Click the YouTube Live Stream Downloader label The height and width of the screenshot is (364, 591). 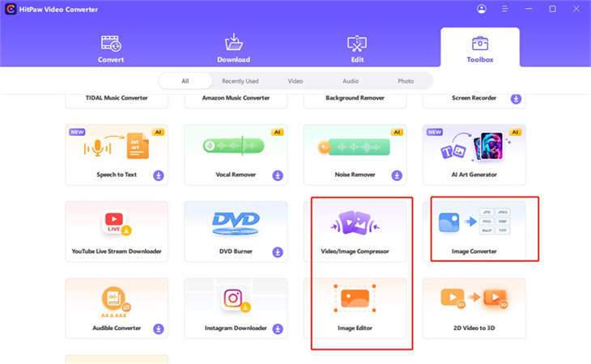point(117,252)
